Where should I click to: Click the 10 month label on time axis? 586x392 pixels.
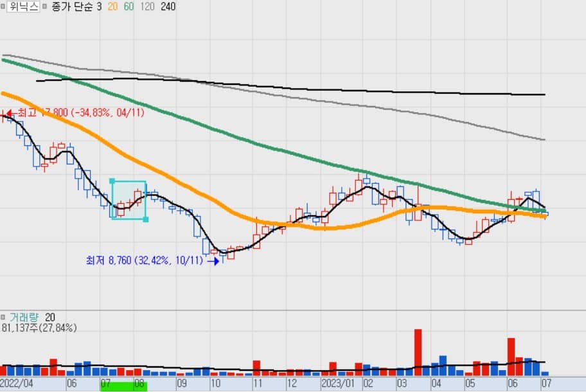pos(215,384)
